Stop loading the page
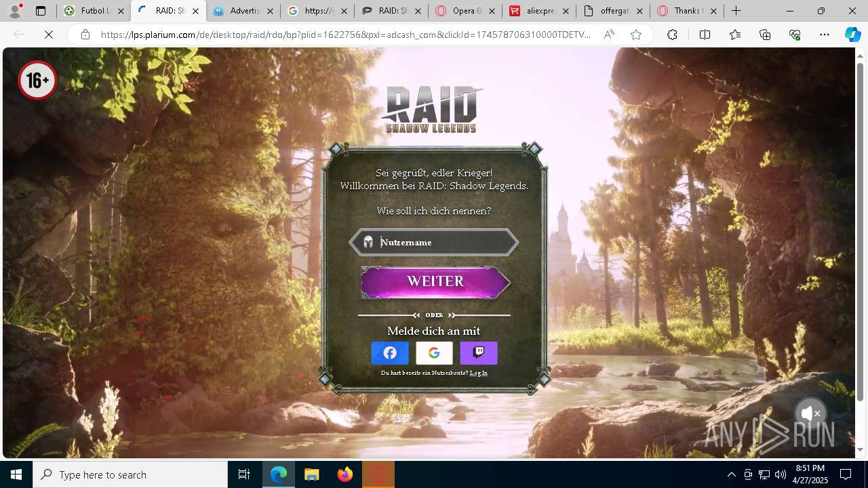This screenshot has height=488, width=868. (x=49, y=35)
